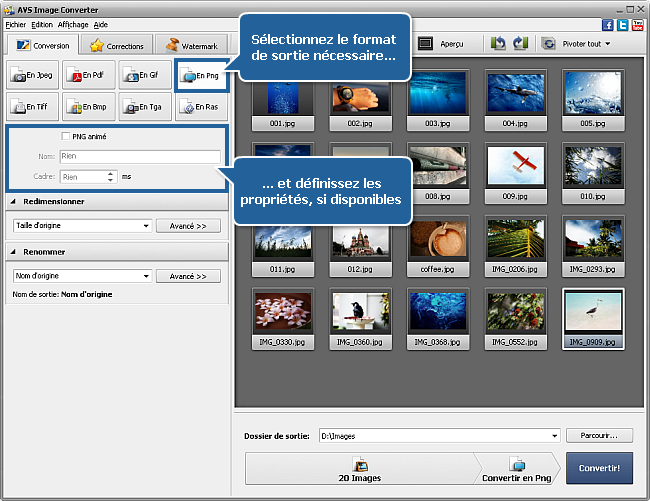
Task: Switch to the Corrections tab
Action: (117, 46)
